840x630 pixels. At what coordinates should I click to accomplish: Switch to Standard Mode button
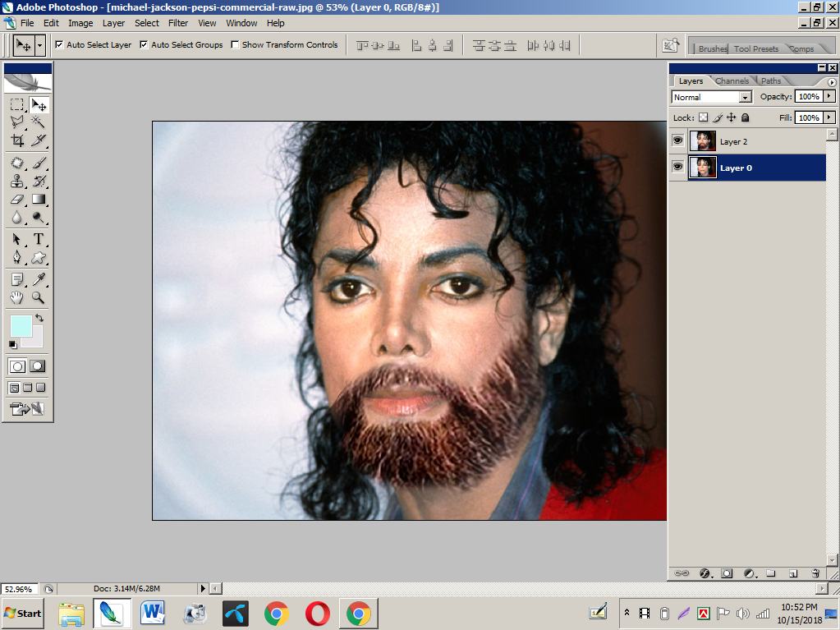click(17, 366)
